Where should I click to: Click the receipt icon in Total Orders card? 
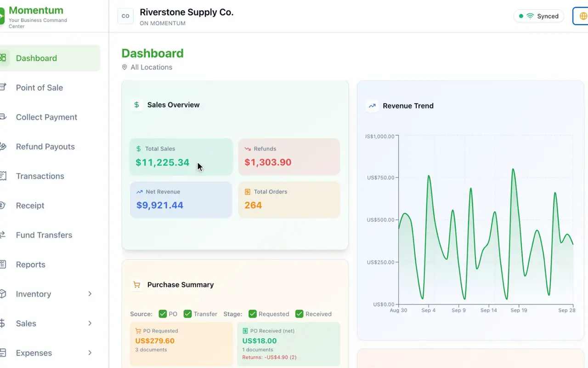click(x=248, y=192)
